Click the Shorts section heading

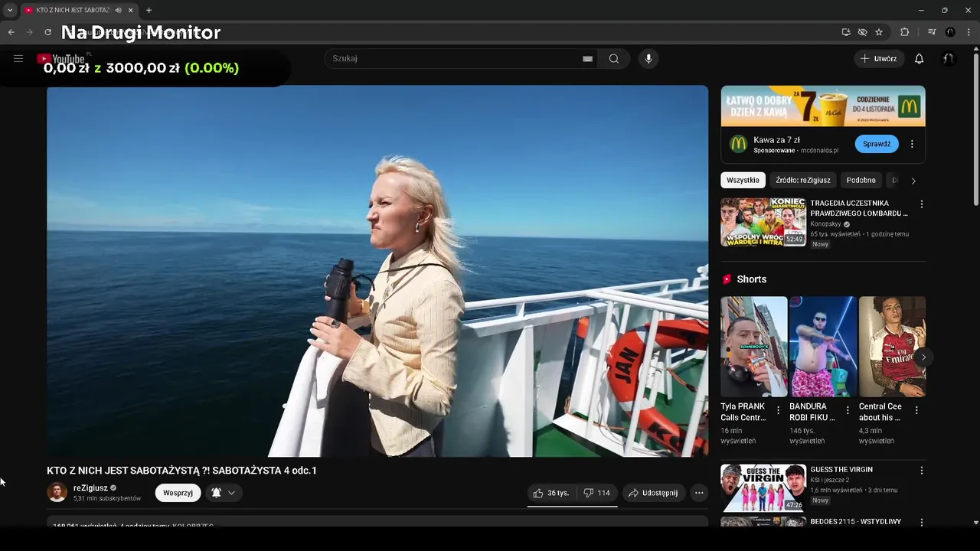(751, 279)
